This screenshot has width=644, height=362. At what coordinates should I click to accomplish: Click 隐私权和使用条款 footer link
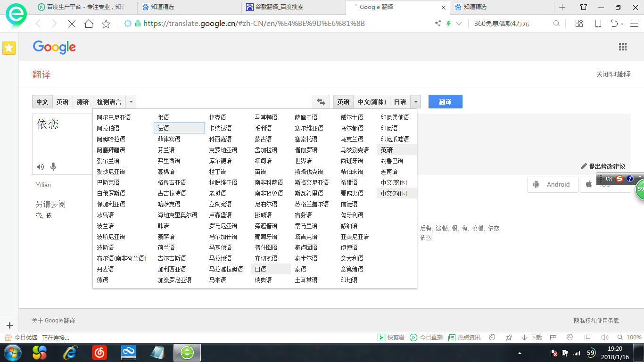point(596,321)
